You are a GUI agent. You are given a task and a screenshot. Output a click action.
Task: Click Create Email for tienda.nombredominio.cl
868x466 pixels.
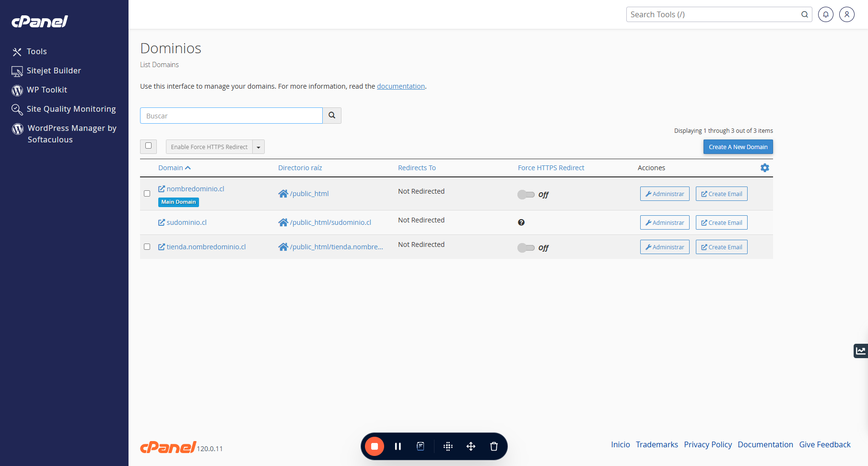click(722, 247)
